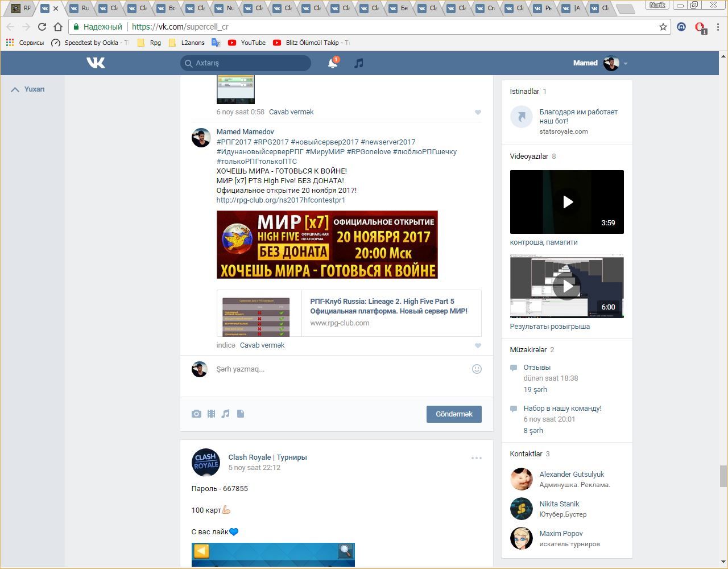
Task: Open the РПГ-Клуб Russia link preview title
Action: 389,306
